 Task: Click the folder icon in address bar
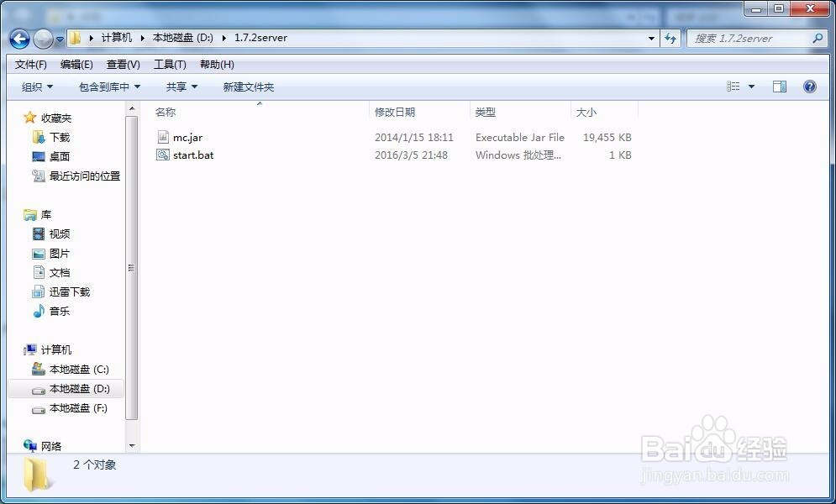point(76,38)
